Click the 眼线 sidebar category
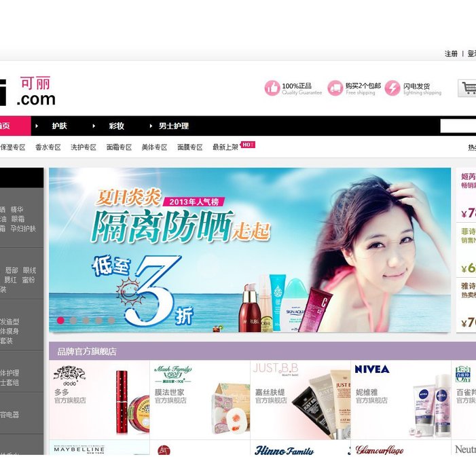The width and height of the screenshot is (476, 476). point(29,270)
